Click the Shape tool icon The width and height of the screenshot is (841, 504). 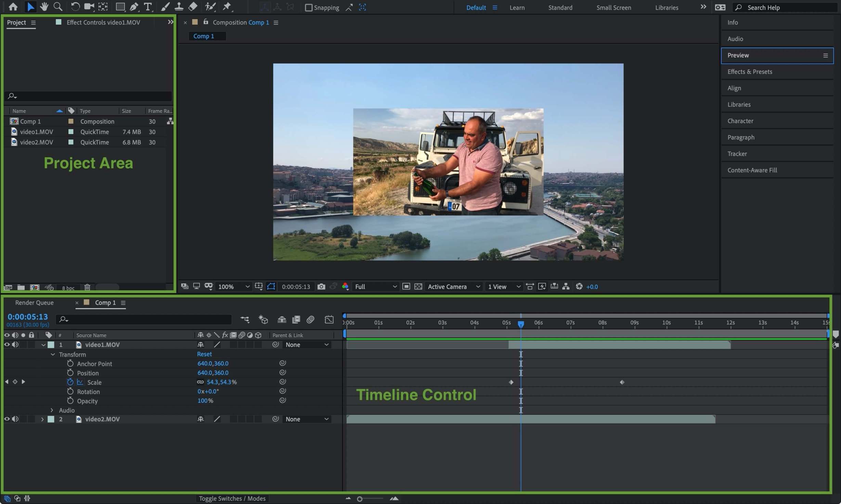coord(118,7)
